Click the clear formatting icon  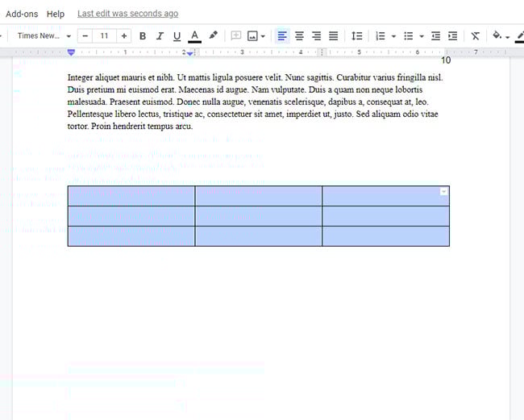point(475,35)
